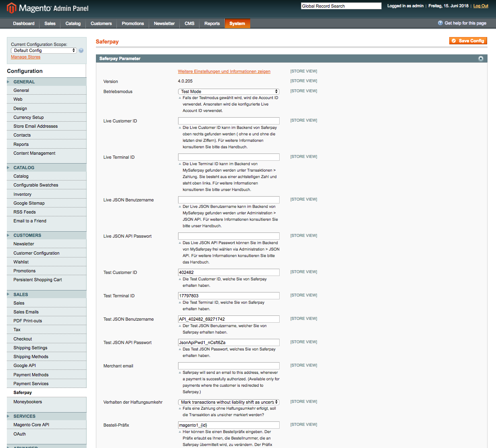
Task: Click the Merchant email input field
Action: tap(228, 366)
